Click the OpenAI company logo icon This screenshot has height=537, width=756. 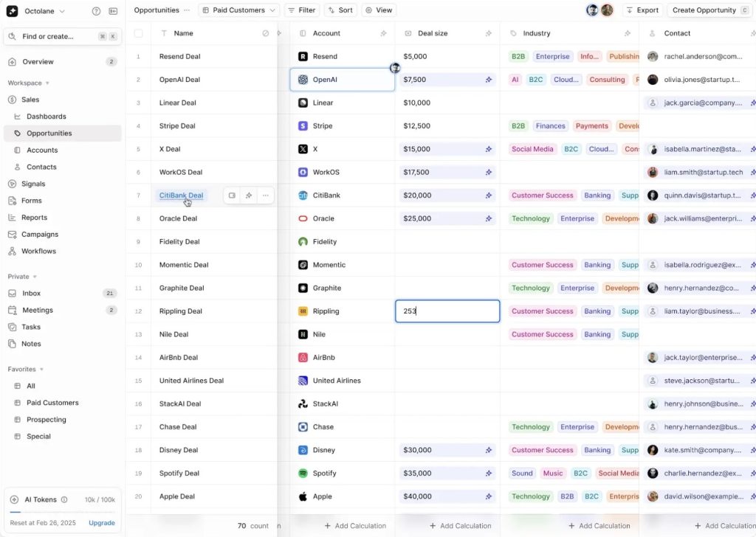(303, 80)
